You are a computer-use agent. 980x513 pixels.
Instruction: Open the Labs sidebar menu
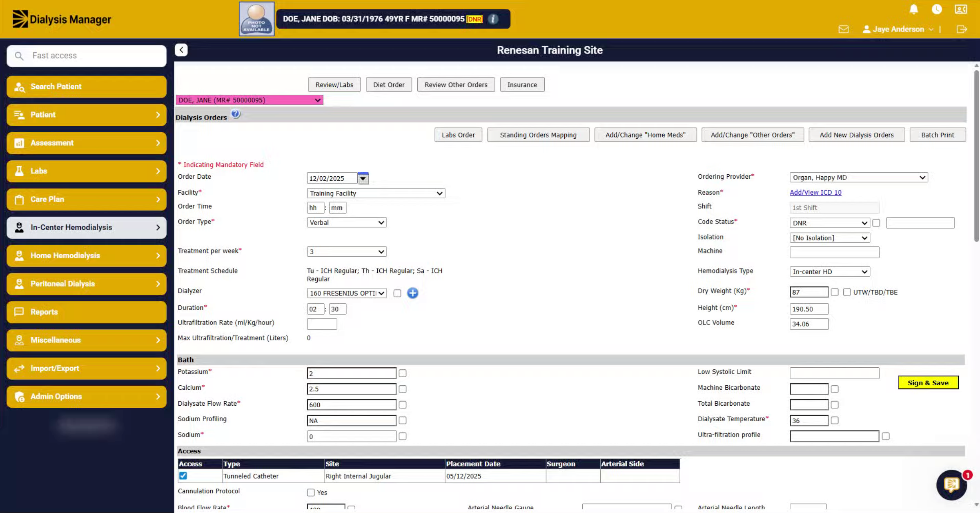(87, 171)
